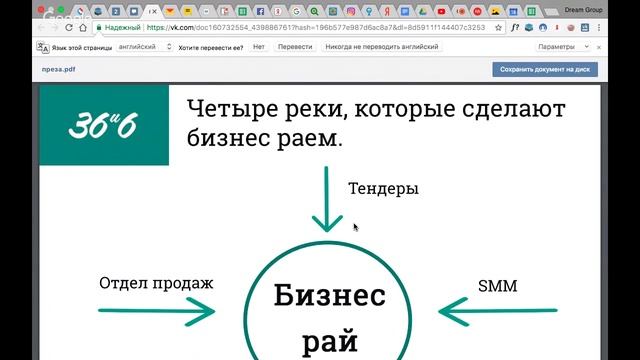Click the round blue headphones extension icon

point(543,27)
